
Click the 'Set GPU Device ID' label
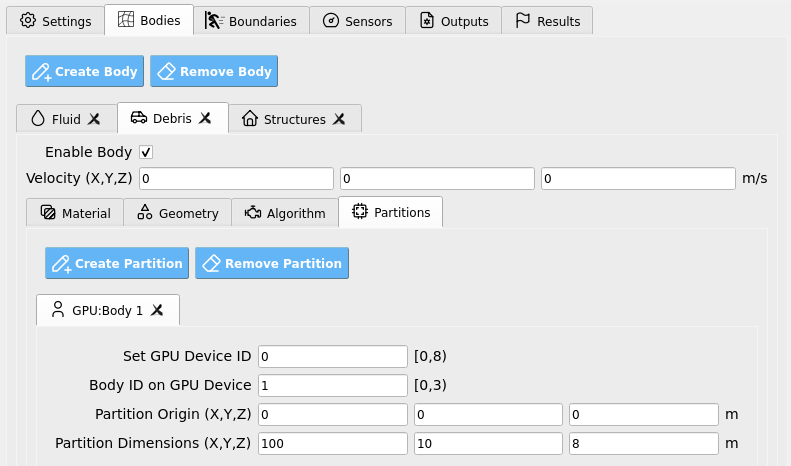click(x=187, y=356)
